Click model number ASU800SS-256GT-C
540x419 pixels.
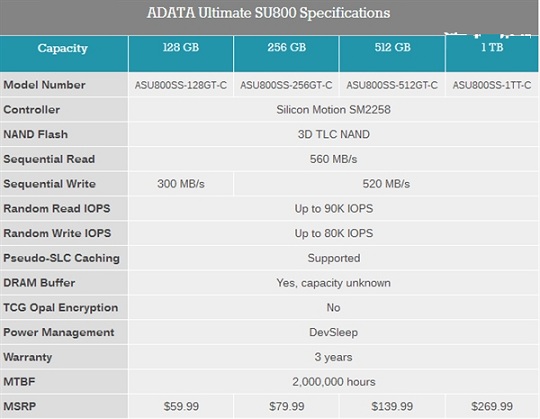[x=286, y=85]
